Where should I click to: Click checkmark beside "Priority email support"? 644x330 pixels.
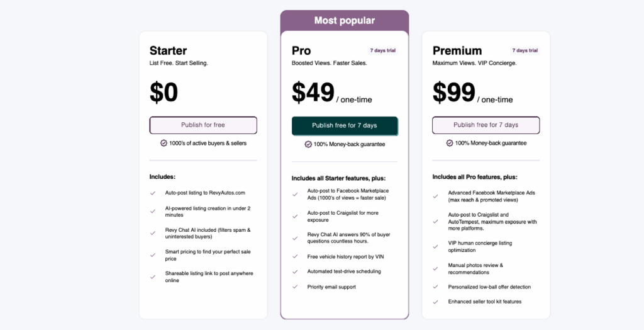[x=294, y=287]
